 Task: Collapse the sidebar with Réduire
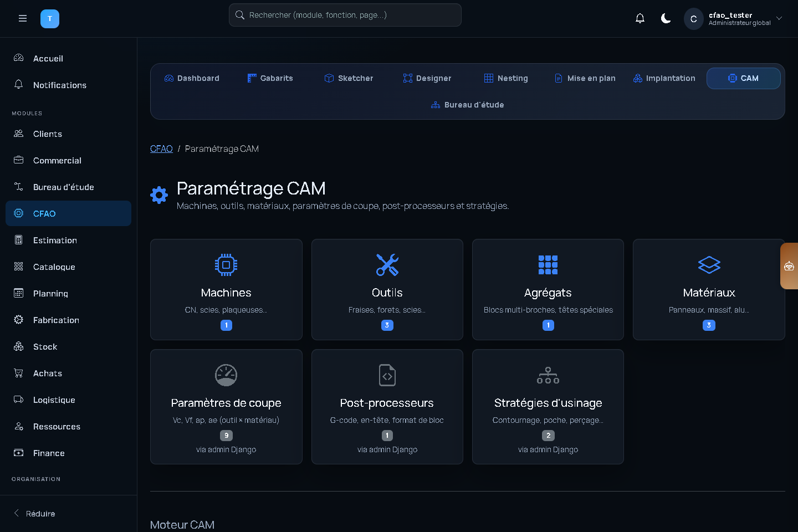[34, 513]
